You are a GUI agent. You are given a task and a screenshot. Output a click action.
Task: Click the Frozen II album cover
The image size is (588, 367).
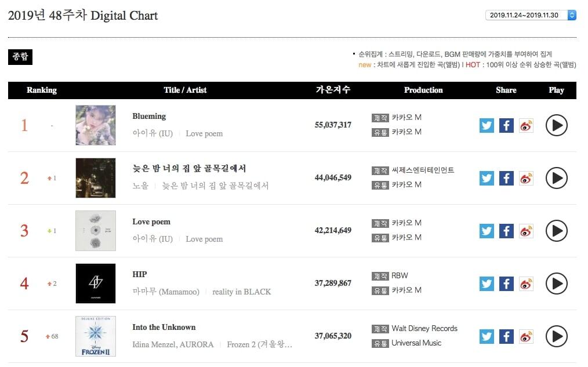(96, 336)
